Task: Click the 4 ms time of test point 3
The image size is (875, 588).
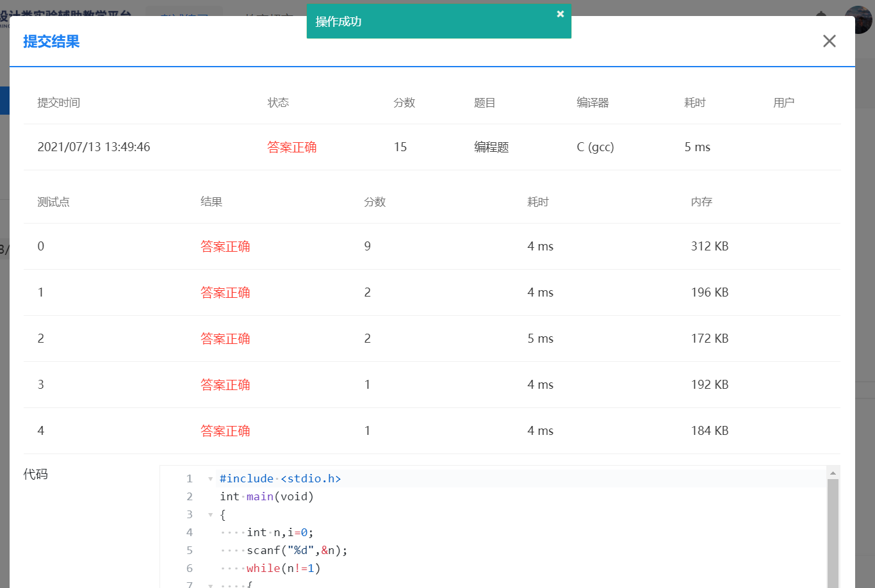Action: click(x=541, y=385)
